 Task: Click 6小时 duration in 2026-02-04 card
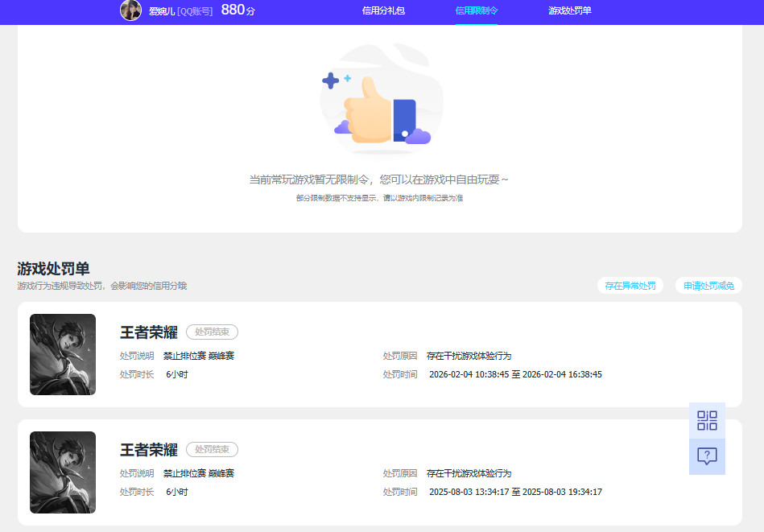click(x=177, y=374)
